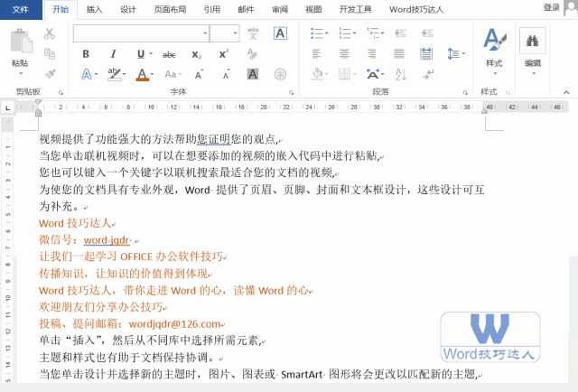
Task: Switch to the 审阅 tab
Action: point(280,10)
